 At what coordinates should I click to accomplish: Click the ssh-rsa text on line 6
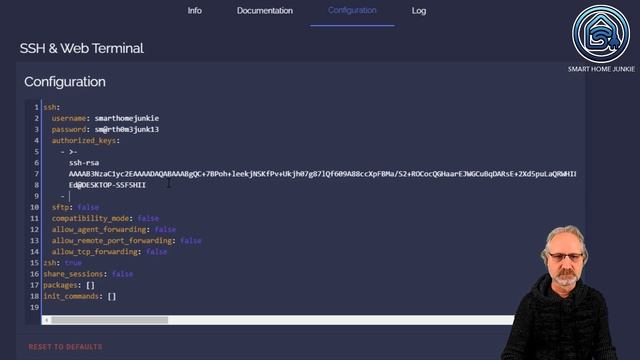point(84,163)
